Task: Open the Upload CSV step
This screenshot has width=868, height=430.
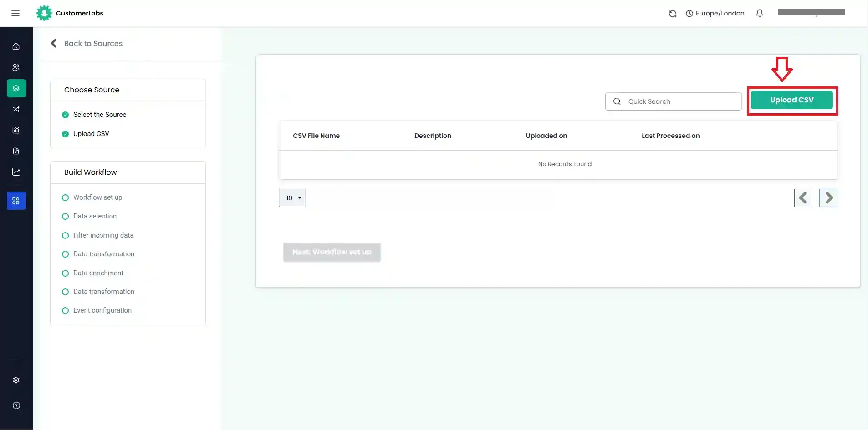Action: click(x=91, y=134)
